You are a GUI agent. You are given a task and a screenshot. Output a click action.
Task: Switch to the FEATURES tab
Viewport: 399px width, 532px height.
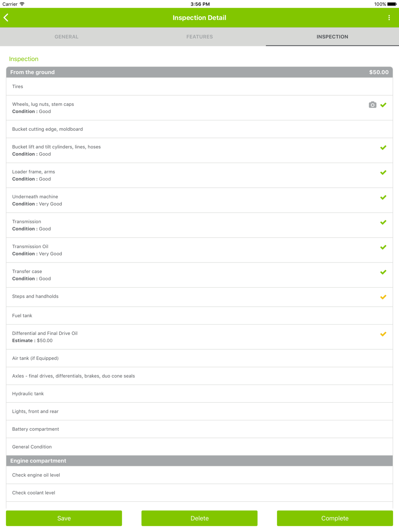click(199, 37)
